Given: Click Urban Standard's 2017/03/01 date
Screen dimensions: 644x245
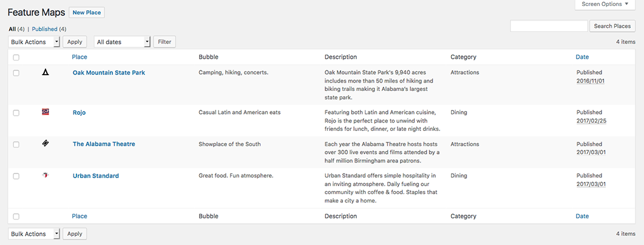Looking at the screenshot, I should click(591, 184).
